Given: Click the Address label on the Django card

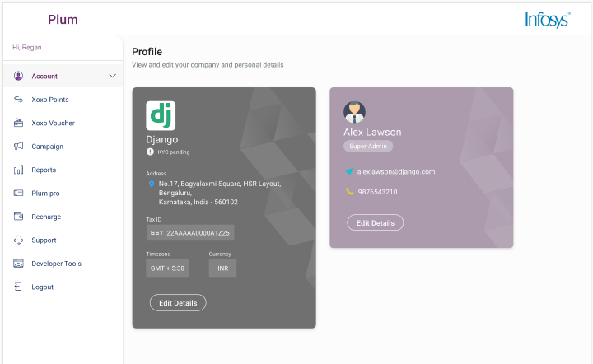Looking at the screenshot, I should tap(156, 174).
